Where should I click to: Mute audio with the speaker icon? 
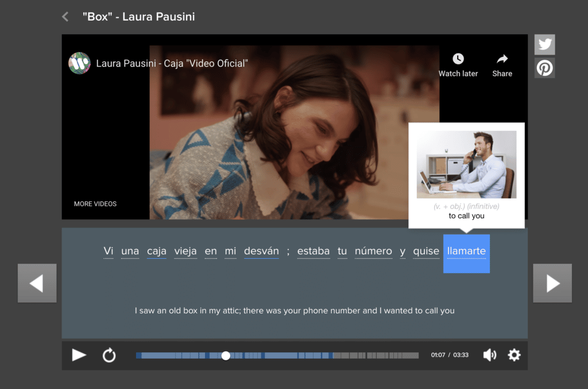point(489,355)
